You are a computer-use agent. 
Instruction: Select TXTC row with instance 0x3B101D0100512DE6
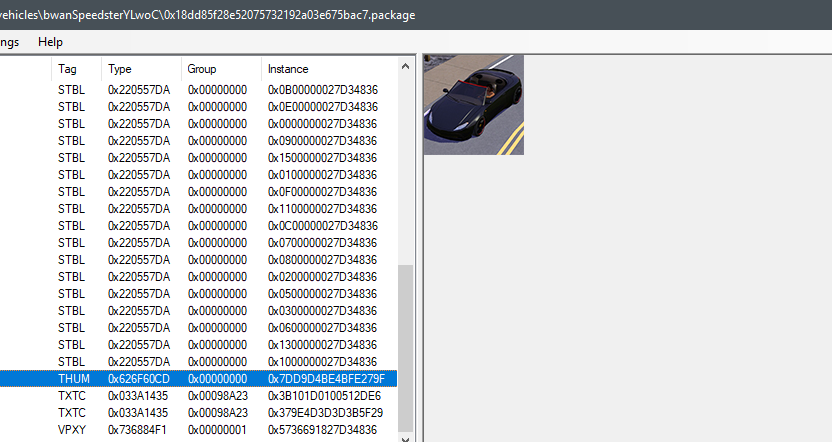point(198,395)
